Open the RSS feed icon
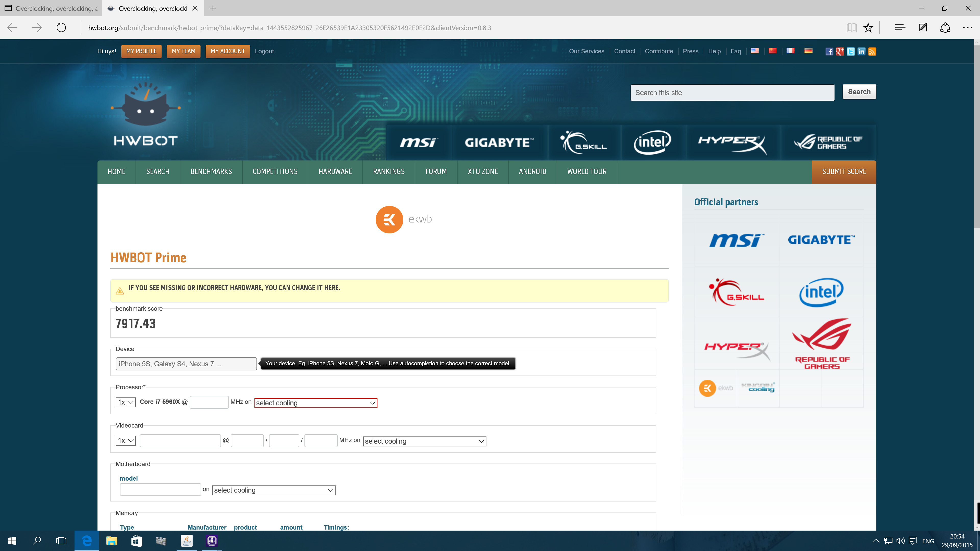This screenshot has height=551, width=980. (x=872, y=51)
